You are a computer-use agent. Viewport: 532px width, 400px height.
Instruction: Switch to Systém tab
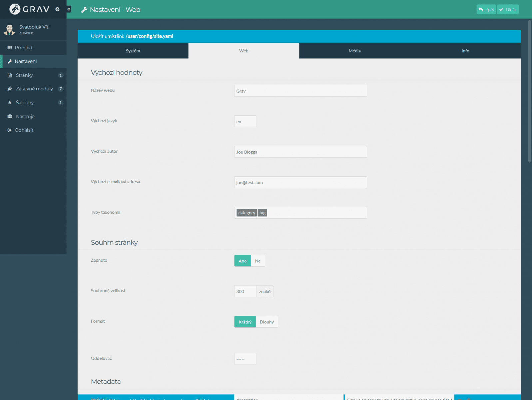tap(133, 51)
